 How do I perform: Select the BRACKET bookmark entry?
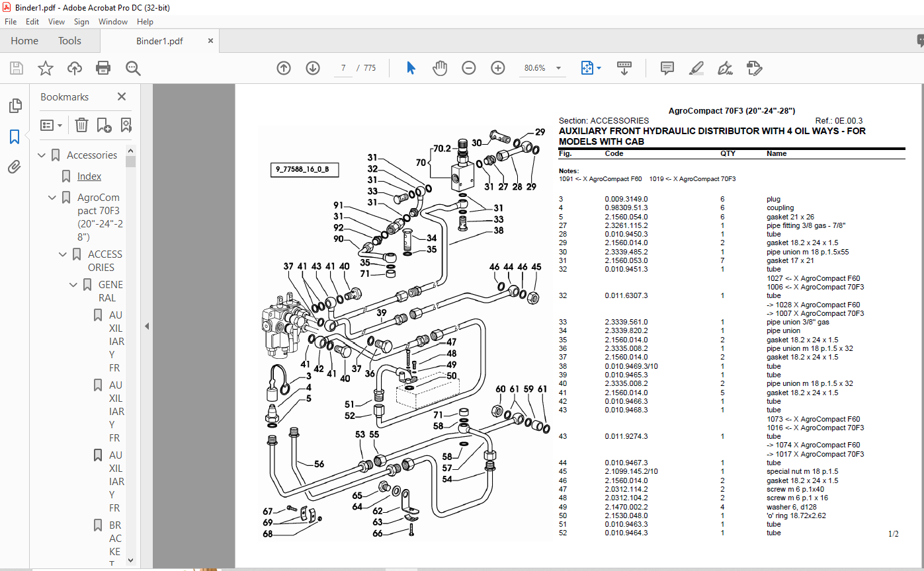pos(116,544)
